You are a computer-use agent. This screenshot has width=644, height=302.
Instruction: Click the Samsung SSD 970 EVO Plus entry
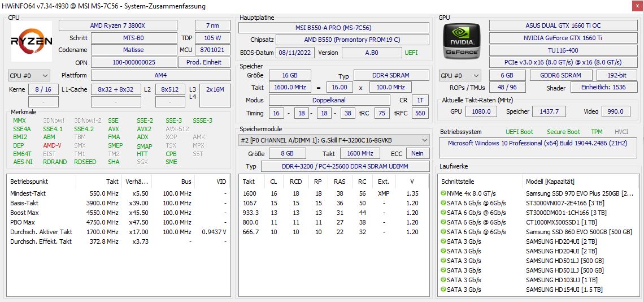pos(579,193)
